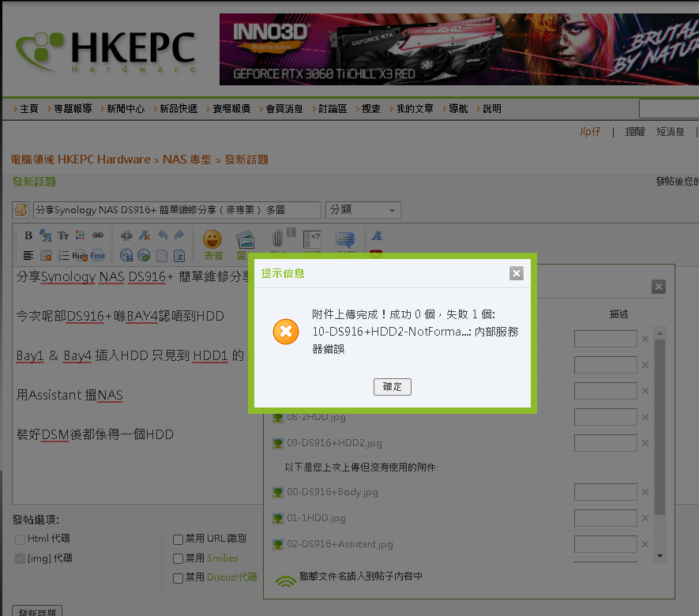Screen dimensions: 699x616
Task: Check 禁用 Smilies option
Action: point(178,558)
